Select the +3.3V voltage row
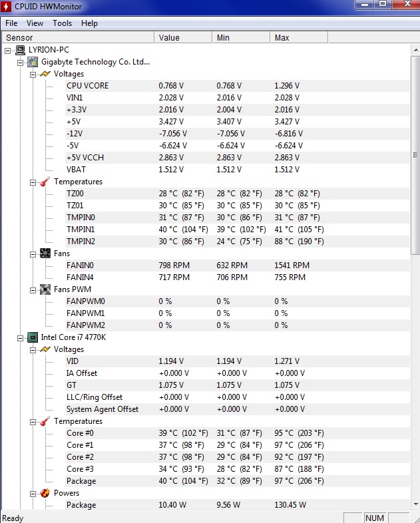The width and height of the screenshot is (420, 523). [238, 110]
